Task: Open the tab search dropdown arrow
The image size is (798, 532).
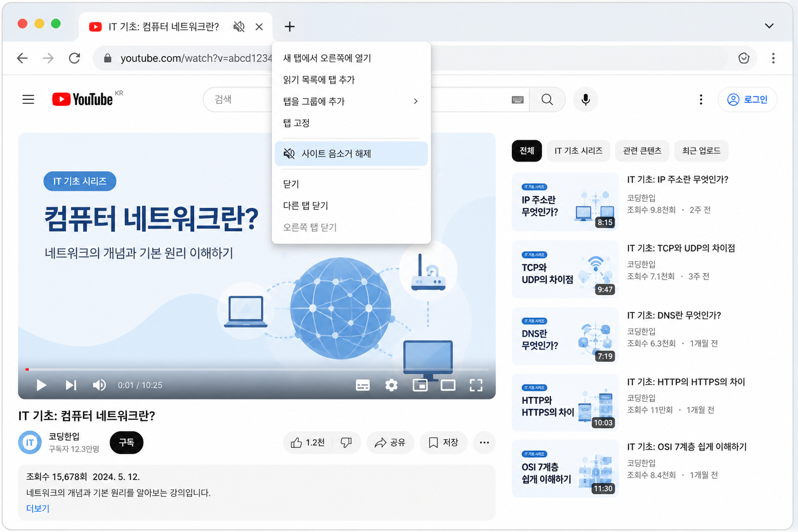Action: pos(769,26)
